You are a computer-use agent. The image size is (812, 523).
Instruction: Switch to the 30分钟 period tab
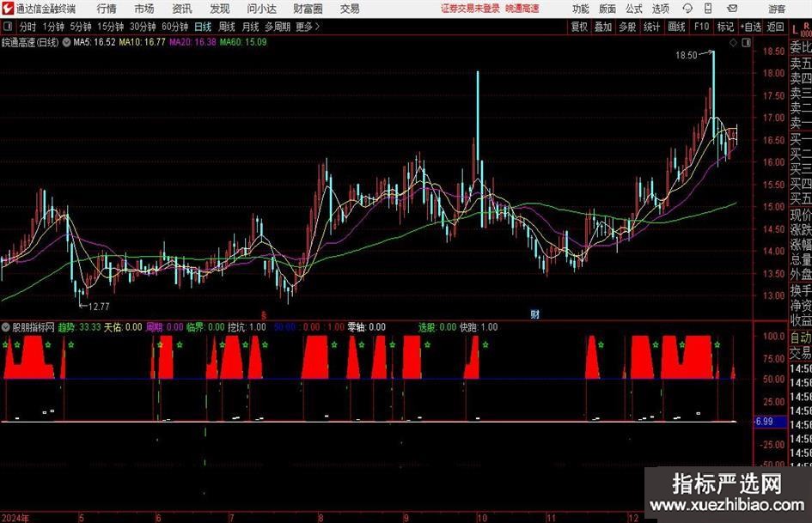(x=143, y=27)
